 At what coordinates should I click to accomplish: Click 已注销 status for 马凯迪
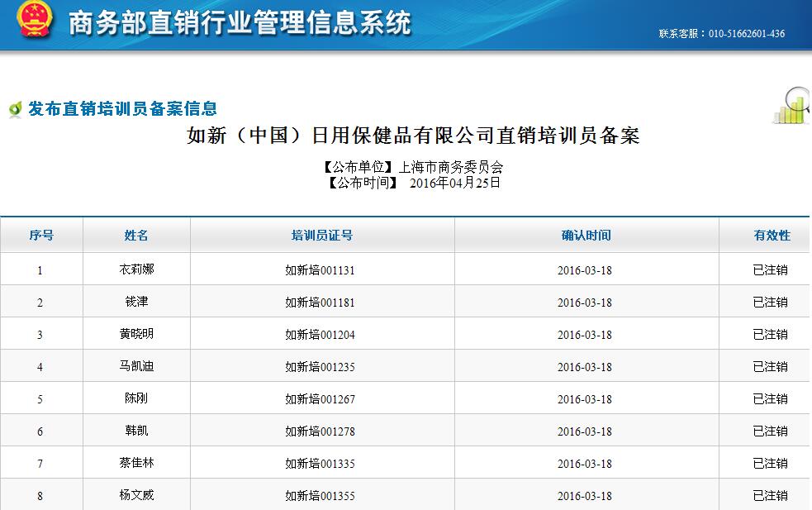(x=770, y=366)
